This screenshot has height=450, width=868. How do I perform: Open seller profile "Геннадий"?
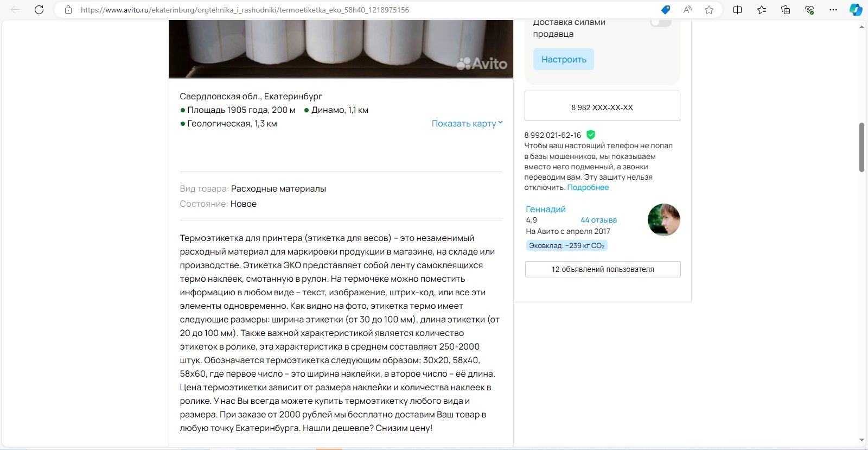(x=546, y=209)
